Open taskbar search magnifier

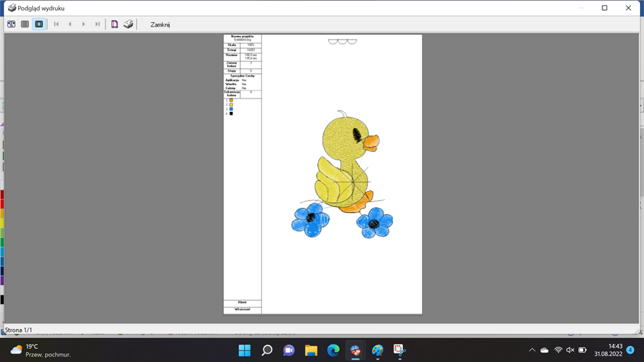pos(267,350)
